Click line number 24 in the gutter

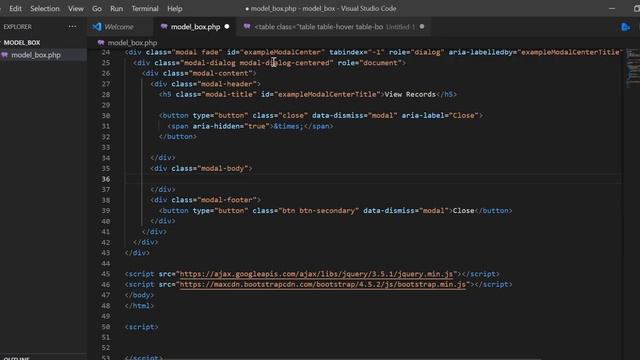pyautogui.click(x=106, y=52)
